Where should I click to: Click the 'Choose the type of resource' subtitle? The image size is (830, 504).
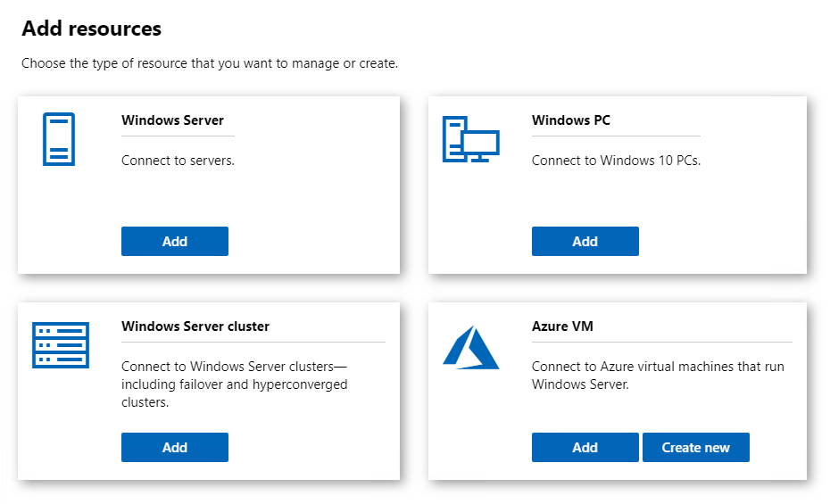tap(210, 63)
